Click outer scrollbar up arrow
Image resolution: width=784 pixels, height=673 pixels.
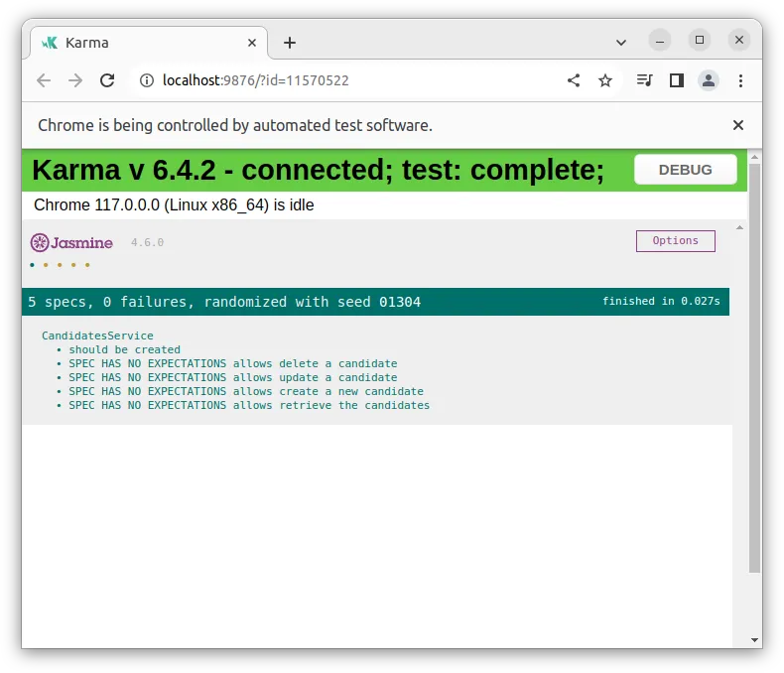754,158
